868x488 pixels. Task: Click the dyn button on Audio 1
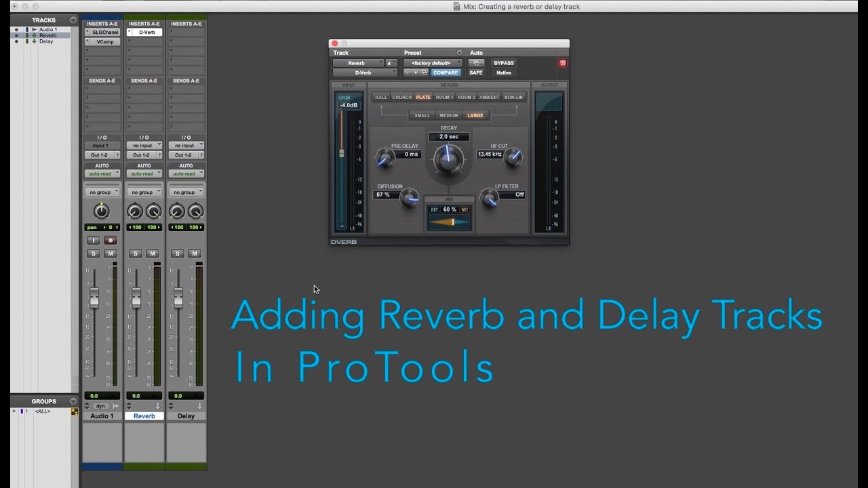pyautogui.click(x=100, y=406)
